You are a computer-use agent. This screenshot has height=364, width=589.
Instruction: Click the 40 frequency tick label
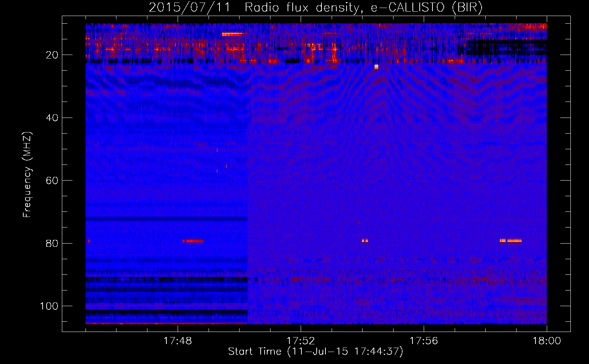tap(52, 118)
